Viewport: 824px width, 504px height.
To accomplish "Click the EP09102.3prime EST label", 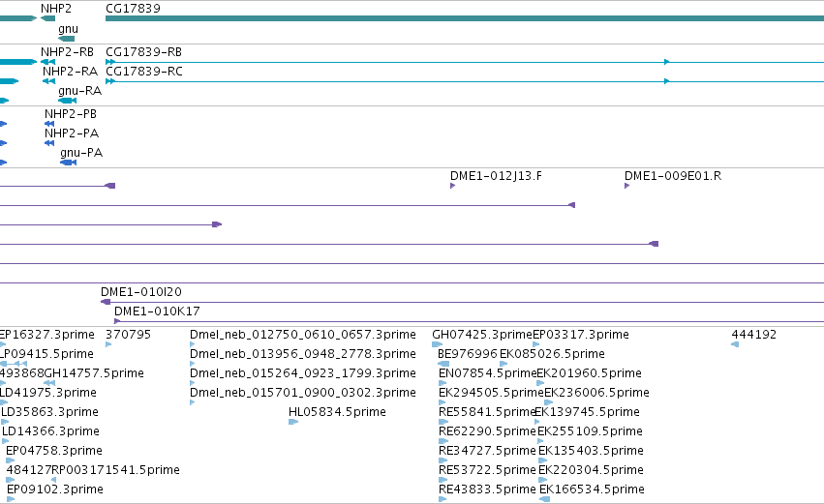I will pyautogui.click(x=55, y=489).
